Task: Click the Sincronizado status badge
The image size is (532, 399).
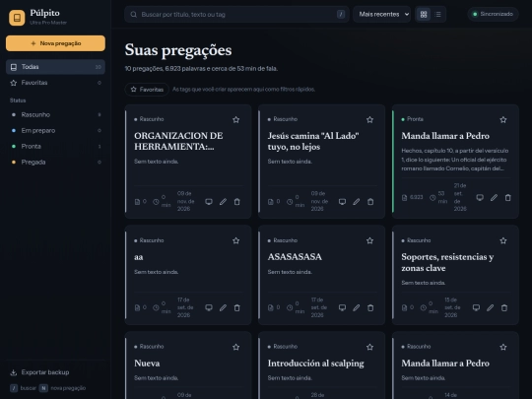Action: click(493, 14)
